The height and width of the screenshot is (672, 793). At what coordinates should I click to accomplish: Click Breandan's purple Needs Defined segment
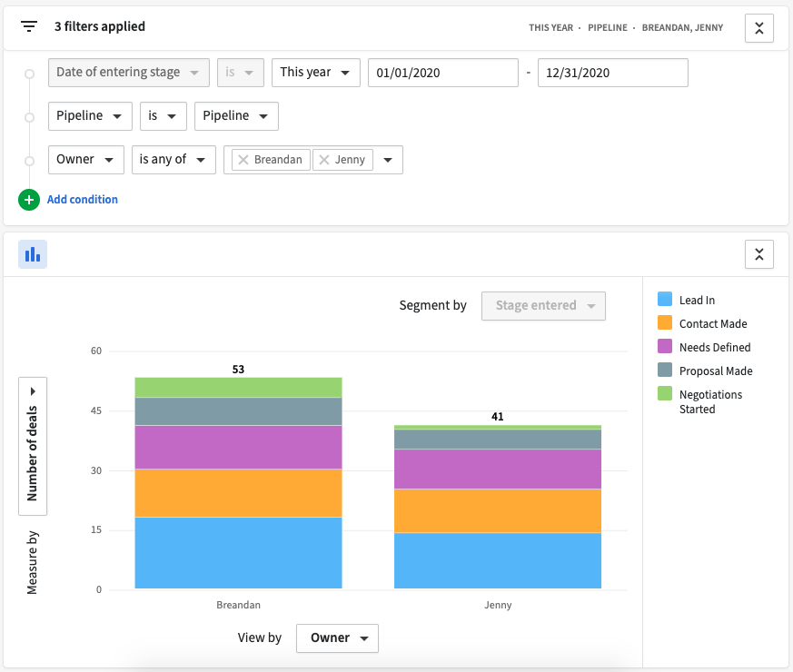point(238,448)
